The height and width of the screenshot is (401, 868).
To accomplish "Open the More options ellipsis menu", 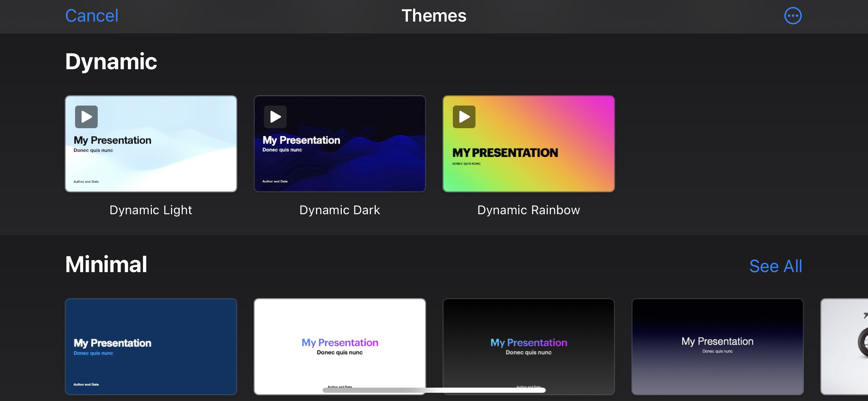I will pos(793,16).
